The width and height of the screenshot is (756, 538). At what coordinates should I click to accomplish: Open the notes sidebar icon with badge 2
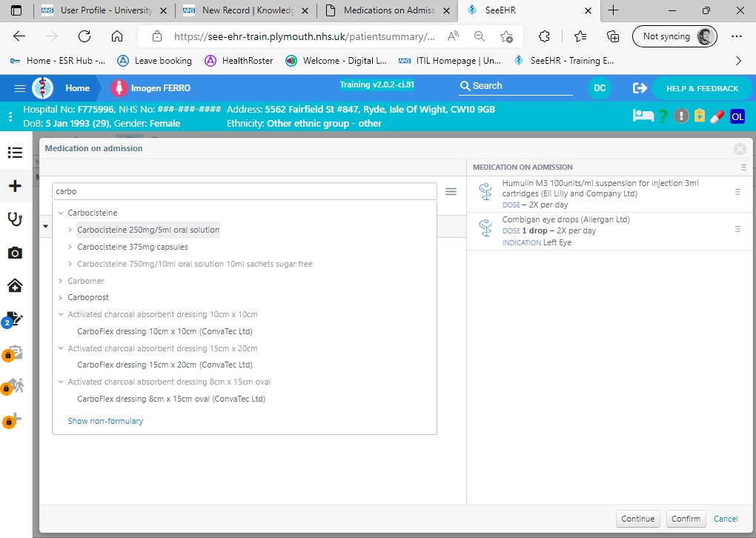coord(13,319)
